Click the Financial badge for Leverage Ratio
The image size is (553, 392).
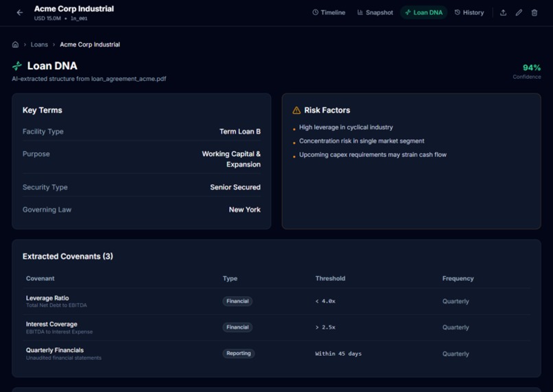pos(237,301)
